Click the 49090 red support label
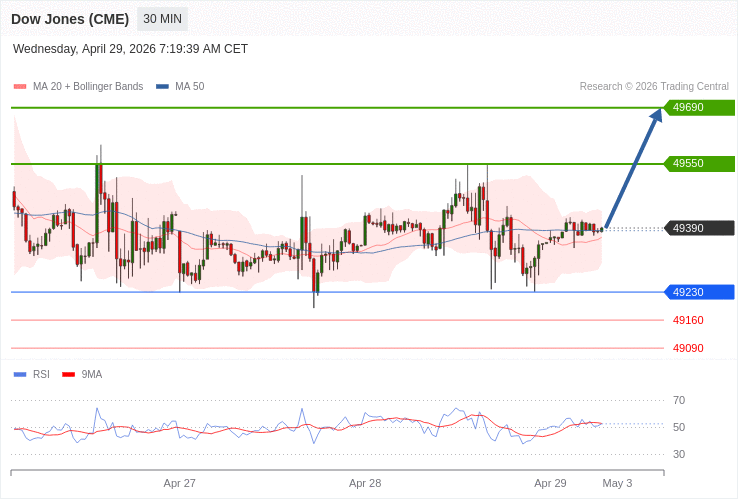Viewport: 738px width, 500px height. tap(688, 348)
